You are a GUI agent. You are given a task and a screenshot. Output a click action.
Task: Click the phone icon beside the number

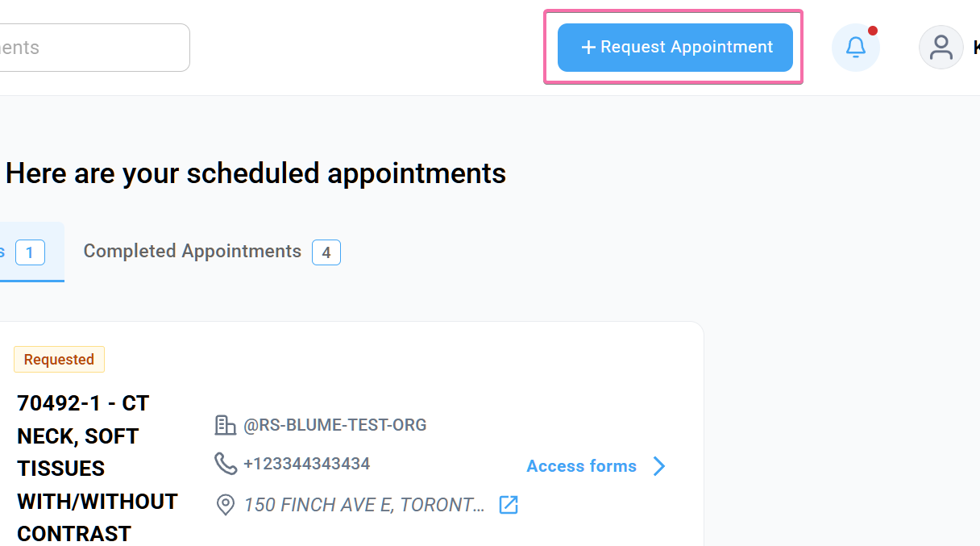(x=225, y=464)
